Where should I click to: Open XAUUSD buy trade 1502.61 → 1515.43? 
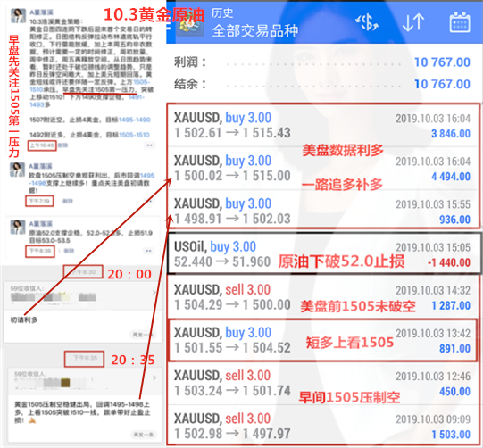pos(323,126)
